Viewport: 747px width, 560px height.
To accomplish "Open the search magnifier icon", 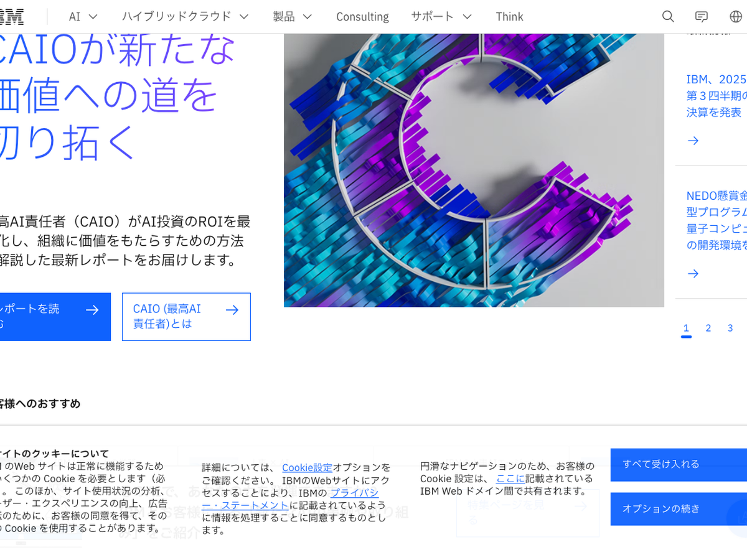I will 668,17.
